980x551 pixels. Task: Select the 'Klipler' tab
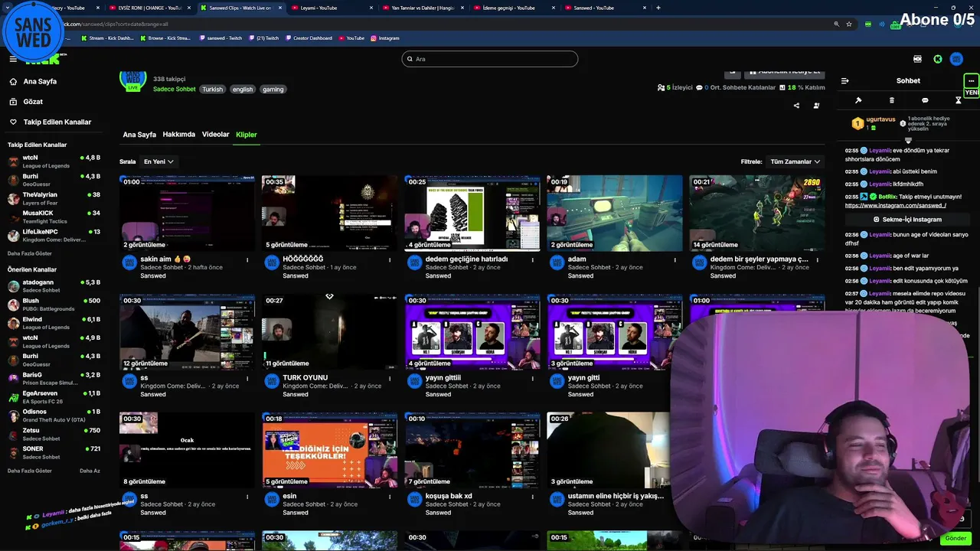point(247,135)
